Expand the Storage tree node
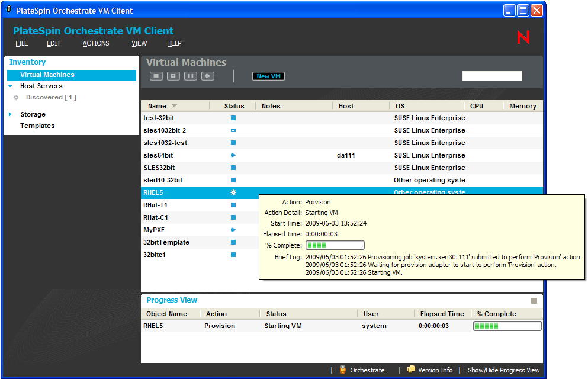588x379 pixels. (x=10, y=114)
